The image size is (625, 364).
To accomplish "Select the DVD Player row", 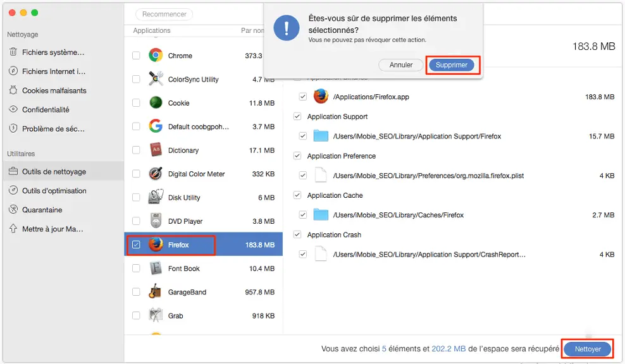I will pos(203,221).
